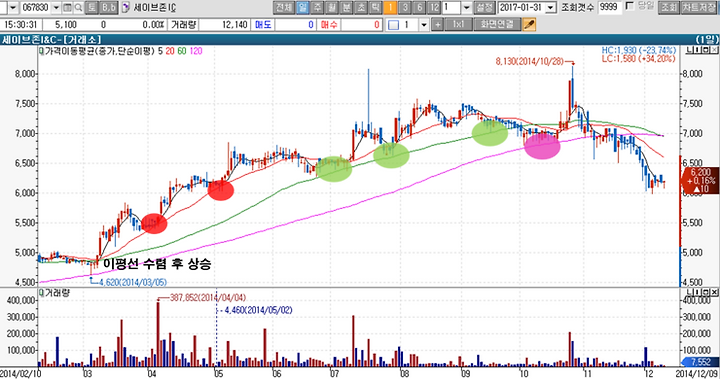Click the 1x1 layout button
720x379 pixels.
pyautogui.click(x=458, y=24)
